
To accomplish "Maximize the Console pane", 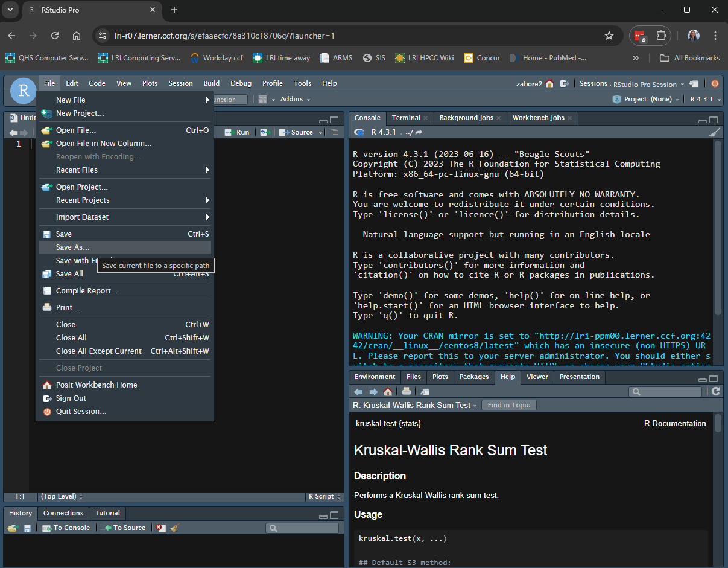I will (x=714, y=120).
